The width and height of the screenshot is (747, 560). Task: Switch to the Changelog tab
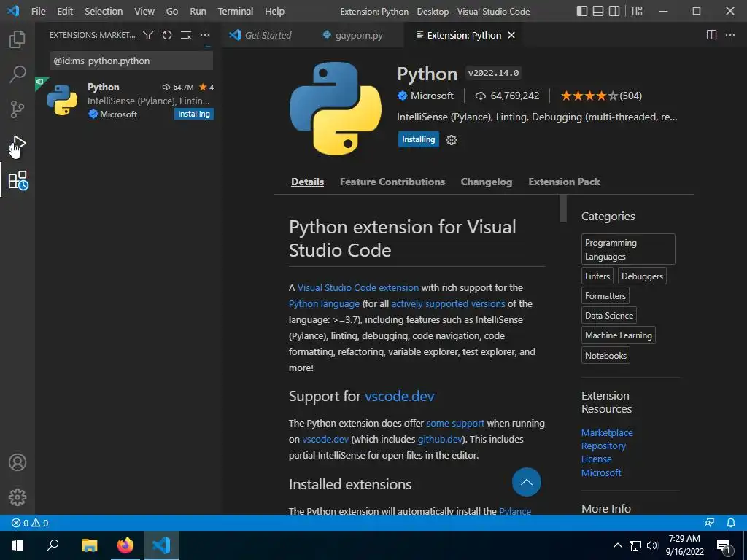click(x=487, y=182)
